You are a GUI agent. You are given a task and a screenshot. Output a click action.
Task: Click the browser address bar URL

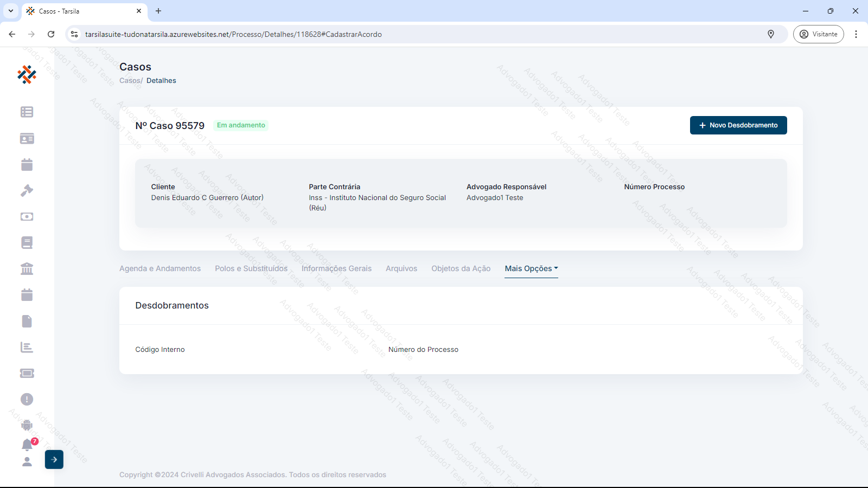pos(233,34)
